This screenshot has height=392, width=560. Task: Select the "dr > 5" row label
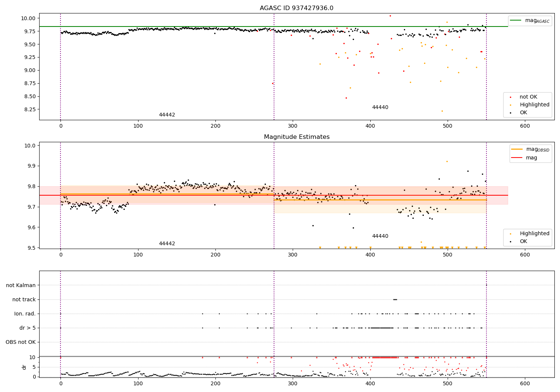coord(28,328)
